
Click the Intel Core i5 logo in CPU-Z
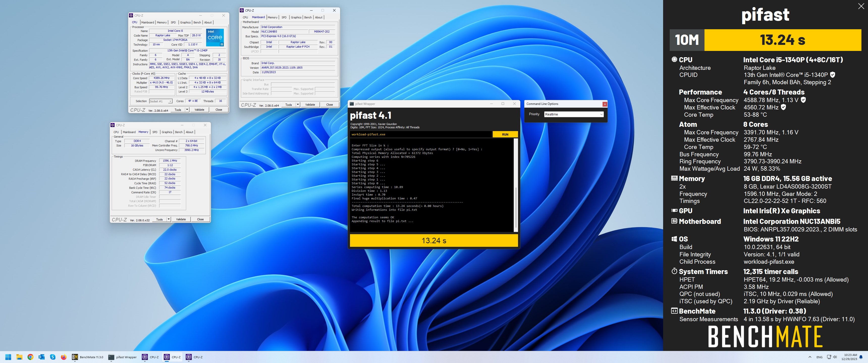pyautogui.click(x=215, y=37)
